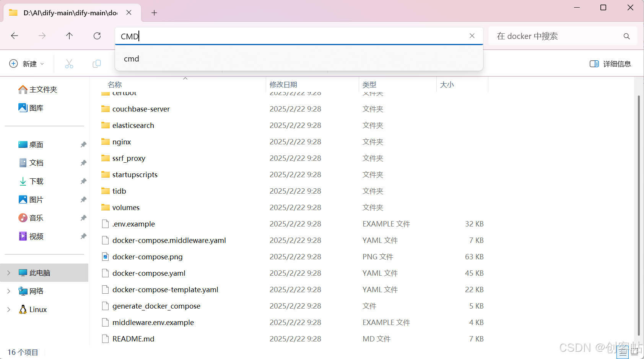Toggle the 详细信息 details pane

610,64
